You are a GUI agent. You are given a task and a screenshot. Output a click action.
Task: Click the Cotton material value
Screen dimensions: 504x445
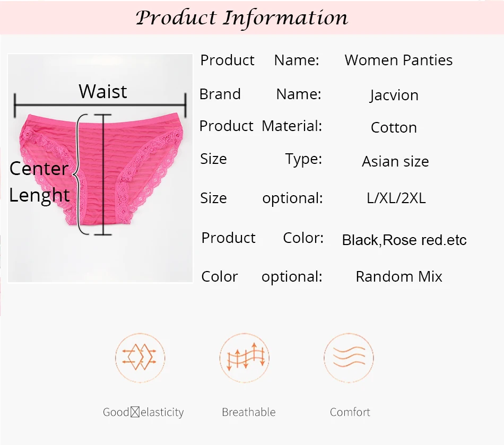[394, 127]
